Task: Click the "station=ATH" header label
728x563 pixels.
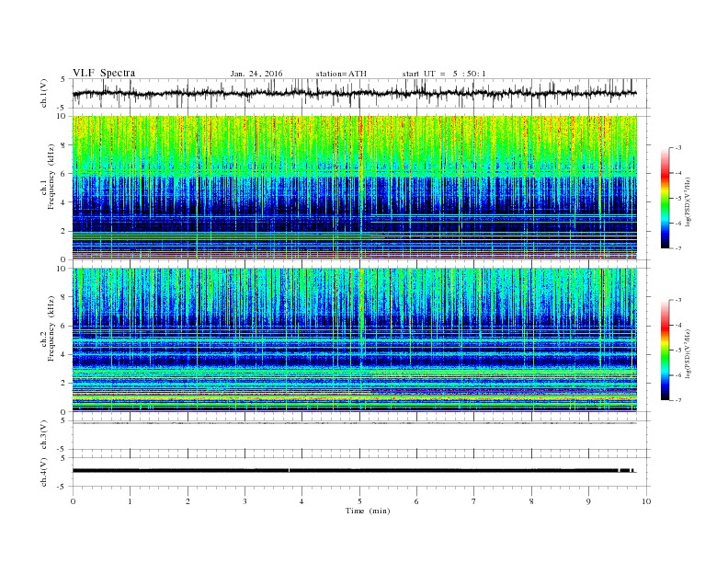Action: (x=341, y=74)
